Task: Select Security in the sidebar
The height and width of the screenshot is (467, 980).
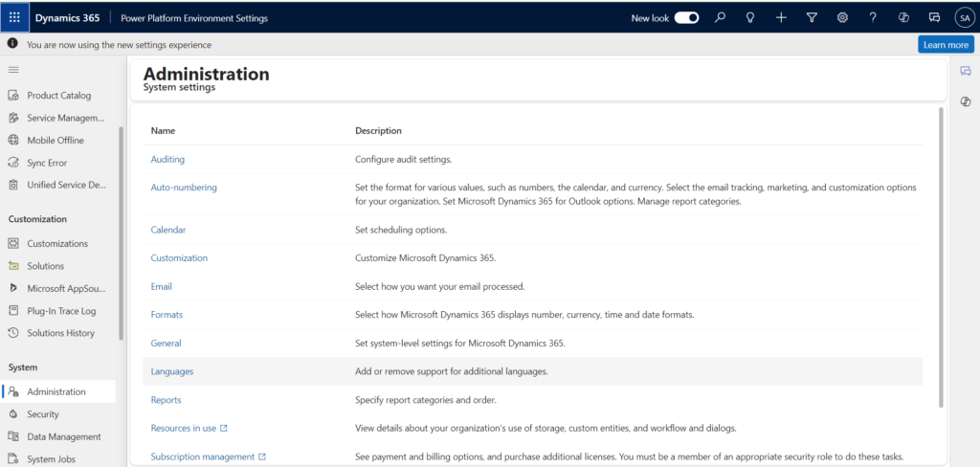Action: point(43,414)
